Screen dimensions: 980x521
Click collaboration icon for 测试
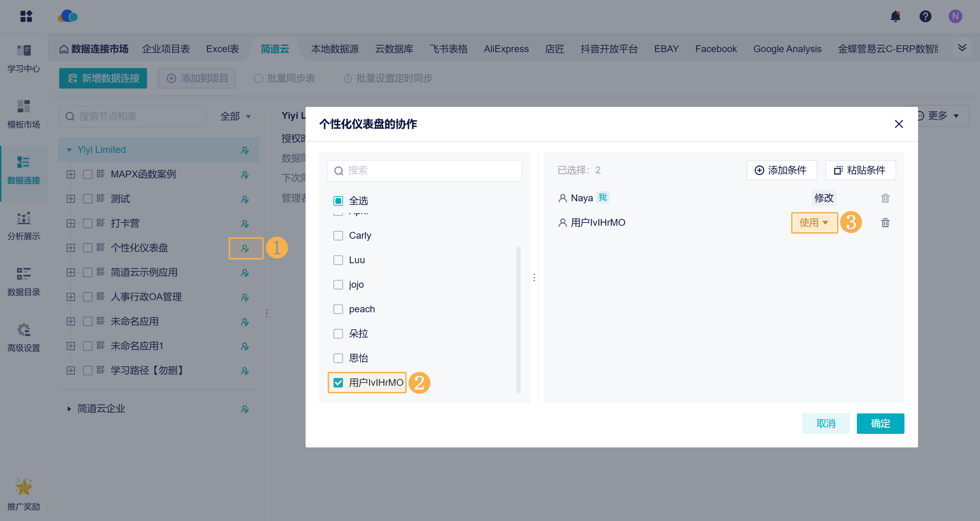coord(245,199)
